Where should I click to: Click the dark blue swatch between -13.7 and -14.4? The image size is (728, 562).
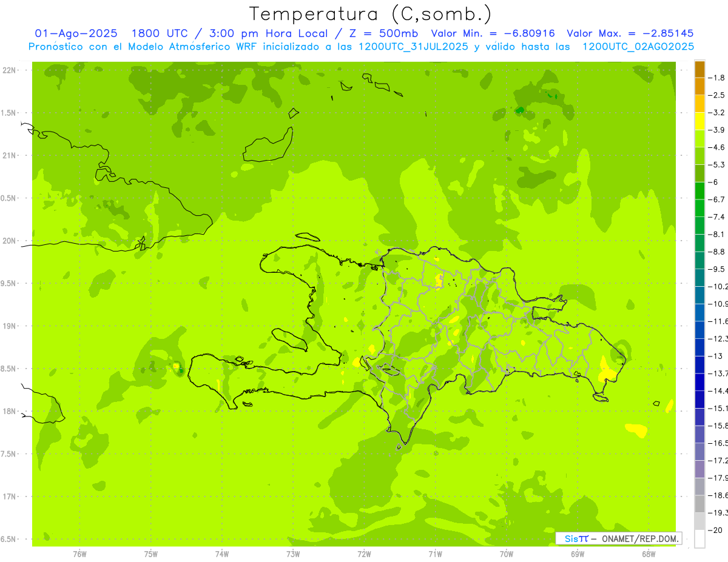tap(699, 382)
